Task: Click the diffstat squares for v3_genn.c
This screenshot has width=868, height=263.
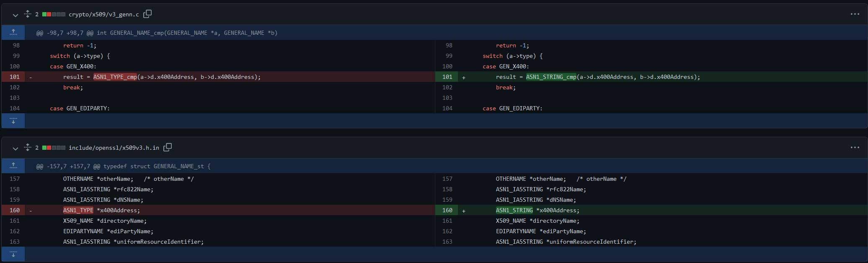Action: (x=54, y=14)
